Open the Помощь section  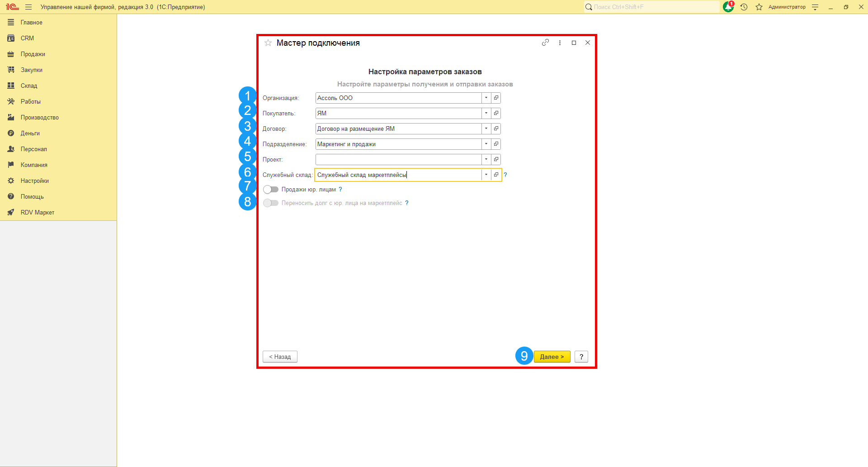coord(58,196)
